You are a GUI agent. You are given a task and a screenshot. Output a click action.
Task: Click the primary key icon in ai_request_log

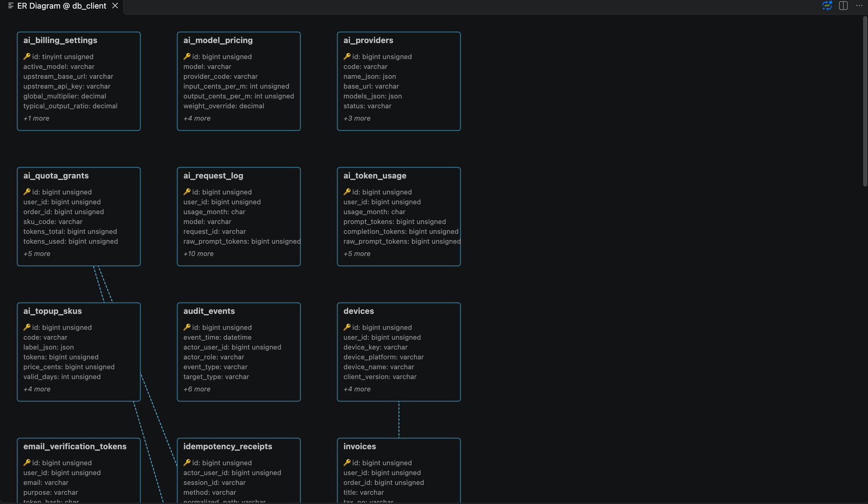(187, 192)
